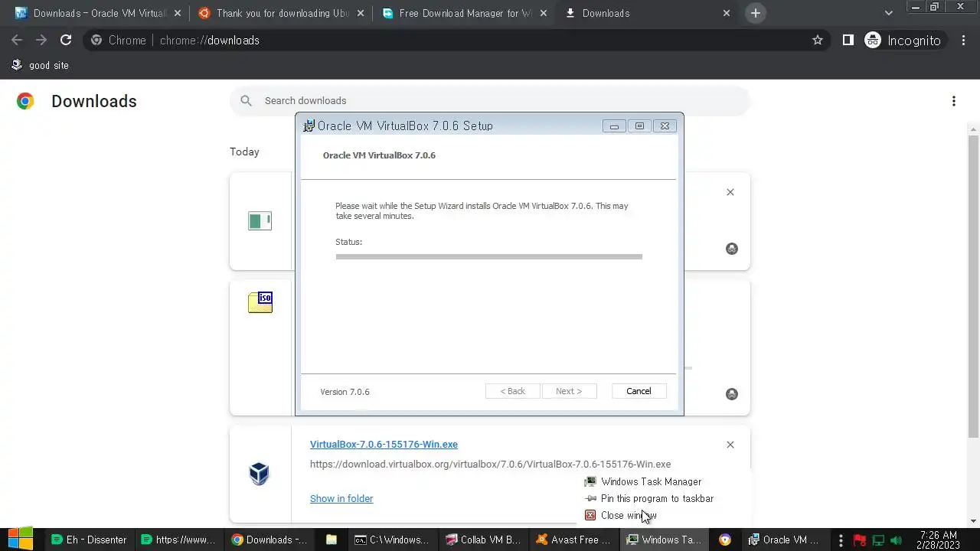Screen dimensions: 980x551
Task: Open the Oracle VM taskbar item
Action: (x=787, y=540)
